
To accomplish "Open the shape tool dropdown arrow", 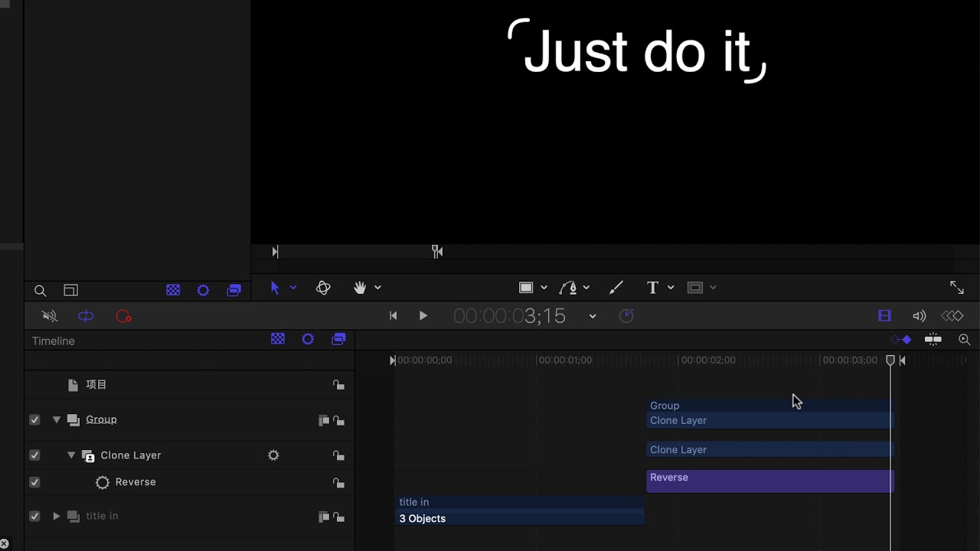I will tap(544, 288).
